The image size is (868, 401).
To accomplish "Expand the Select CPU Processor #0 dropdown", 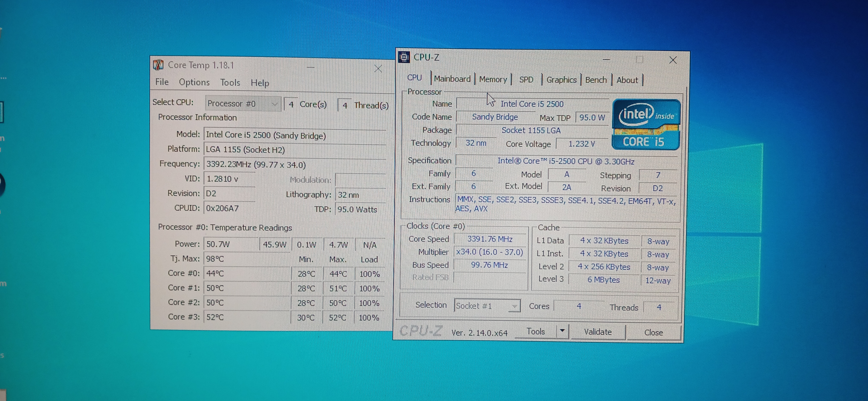I will click(x=275, y=104).
